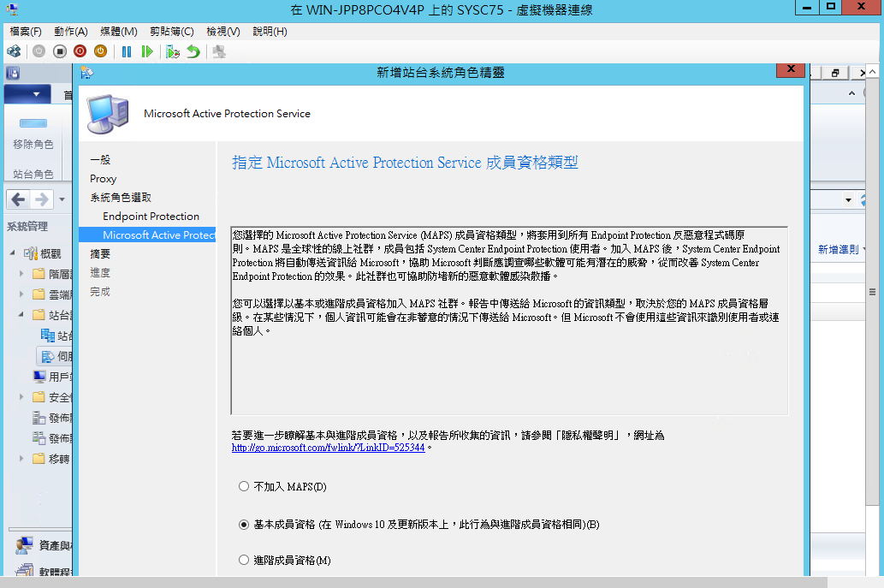This screenshot has width=884, height=588.
Task: Open the privacy statement fwlink URL
Action: 328,448
